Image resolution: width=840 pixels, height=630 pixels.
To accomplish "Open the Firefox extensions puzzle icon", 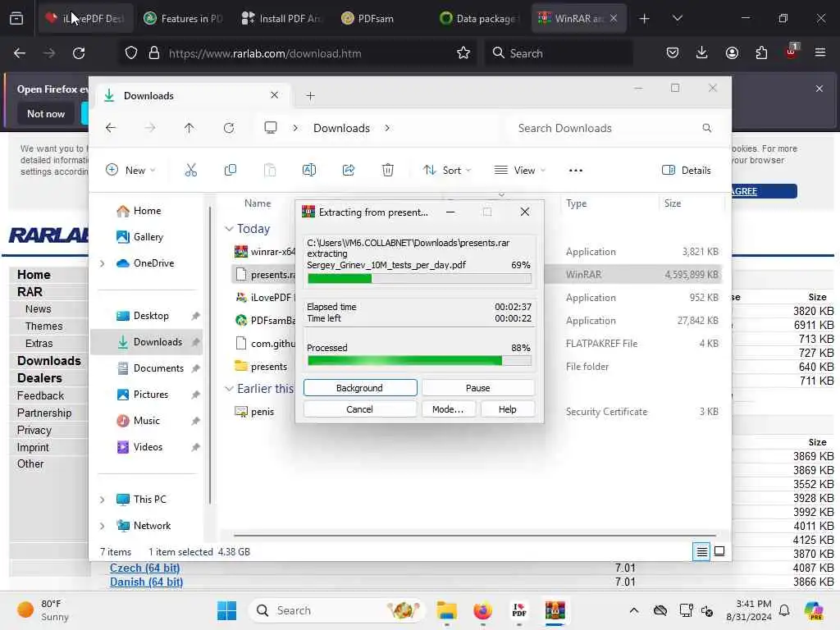I will tap(761, 52).
